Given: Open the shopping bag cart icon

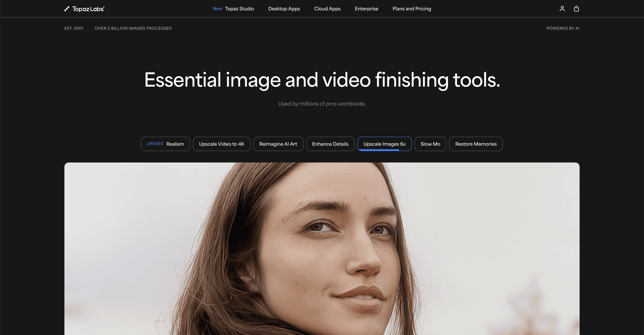Looking at the screenshot, I should point(576,9).
